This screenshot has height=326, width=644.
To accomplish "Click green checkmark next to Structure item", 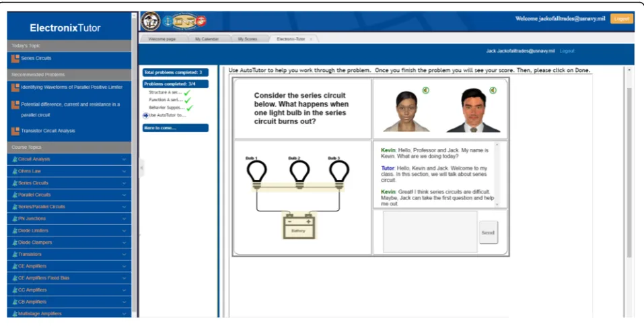I will coord(187,93).
